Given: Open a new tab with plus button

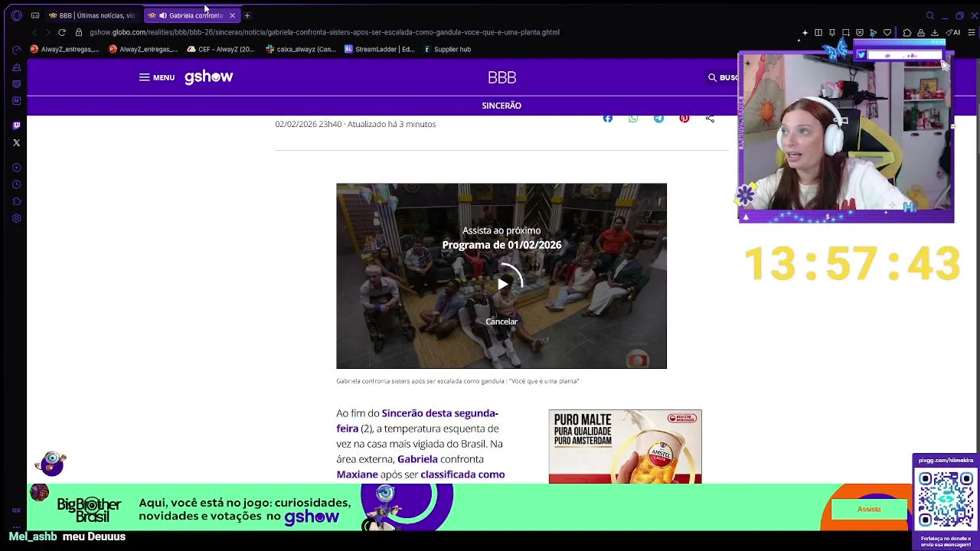Looking at the screenshot, I should click(x=247, y=15).
